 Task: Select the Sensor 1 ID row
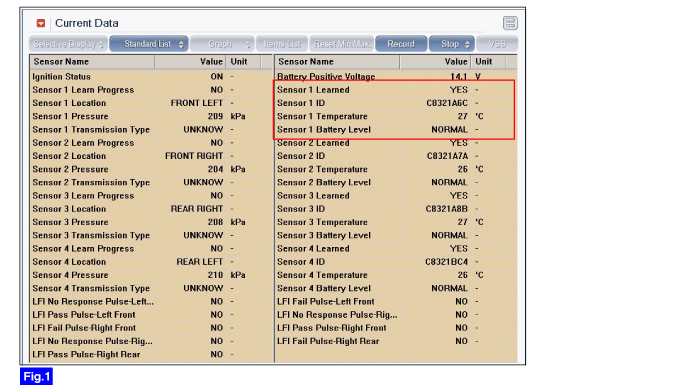(x=396, y=103)
